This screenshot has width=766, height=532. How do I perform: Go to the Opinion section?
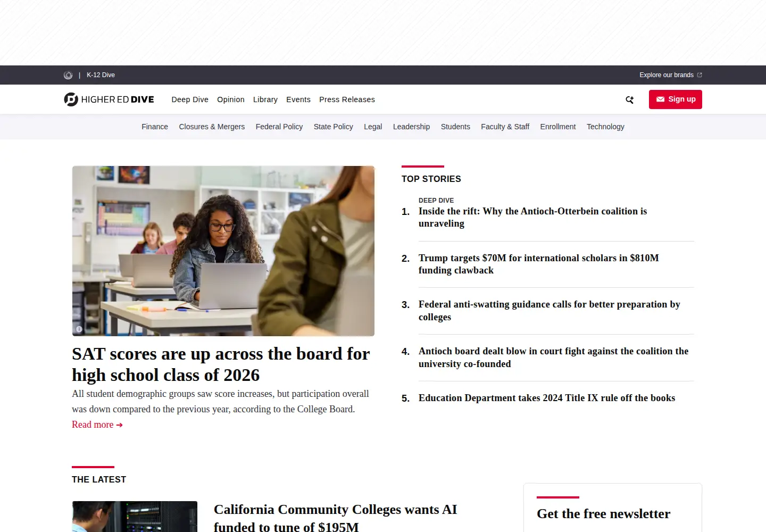(x=231, y=99)
